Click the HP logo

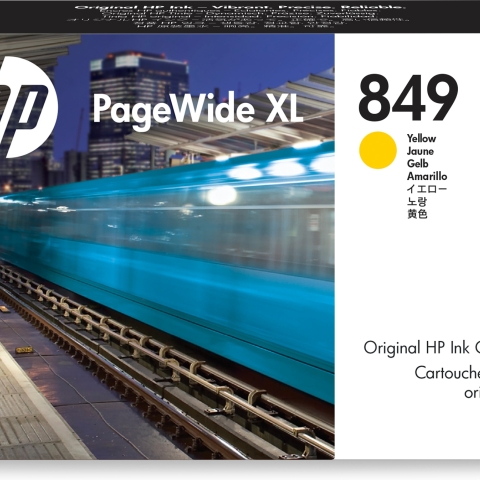point(28,107)
